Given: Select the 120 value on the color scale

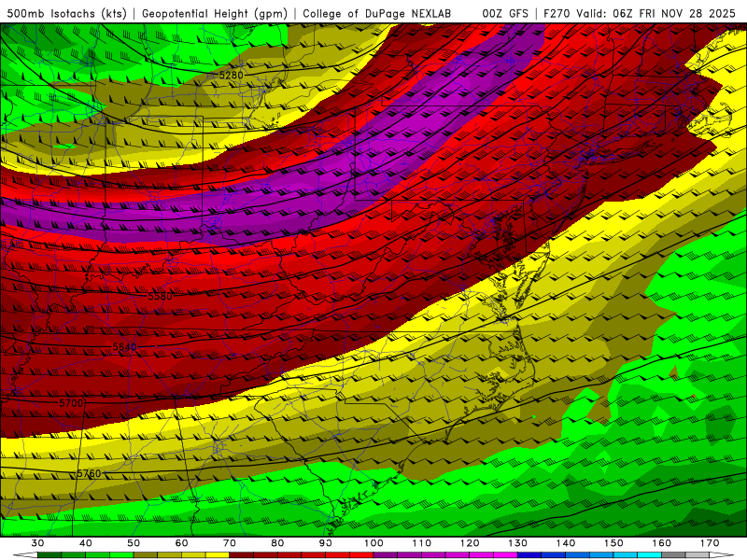Looking at the screenshot, I should [x=470, y=543].
